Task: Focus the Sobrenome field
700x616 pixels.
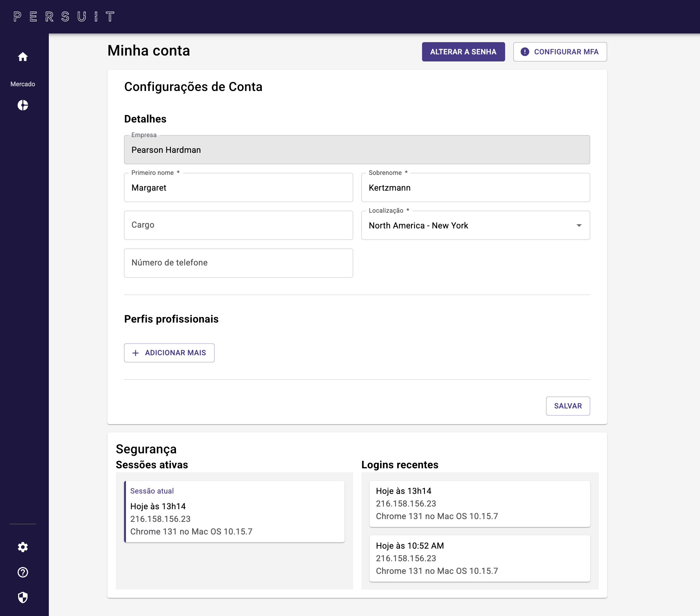Action: (x=476, y=187)
